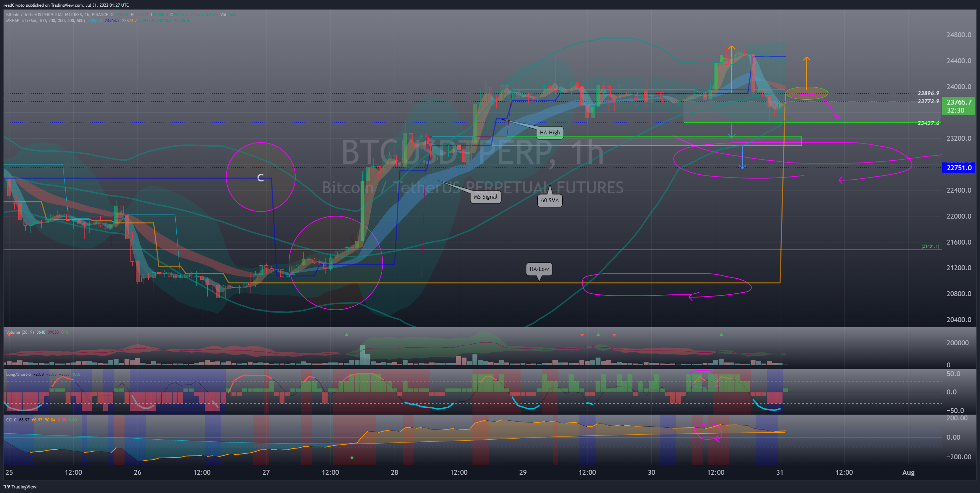Click the 22000.0 price axis tick

(x=959, y=216)
